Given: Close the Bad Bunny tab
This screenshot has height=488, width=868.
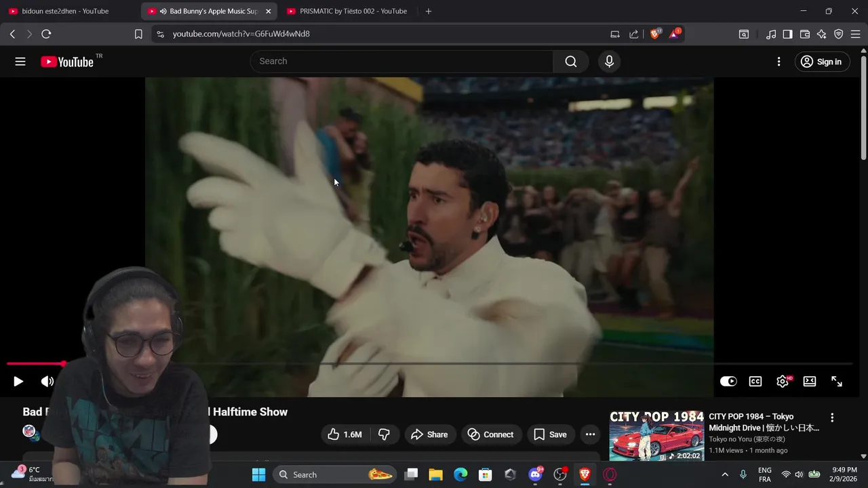Looking at the screenshot, I should pos(268,12).
